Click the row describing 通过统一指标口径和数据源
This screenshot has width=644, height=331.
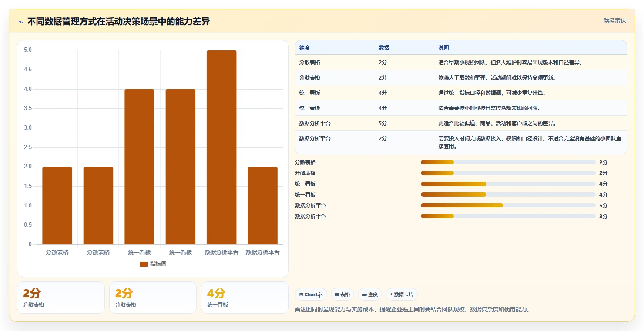point(461,93)
